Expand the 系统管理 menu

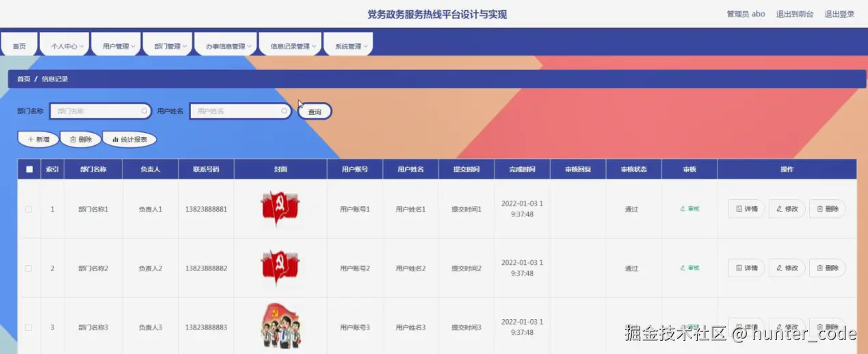348,45
